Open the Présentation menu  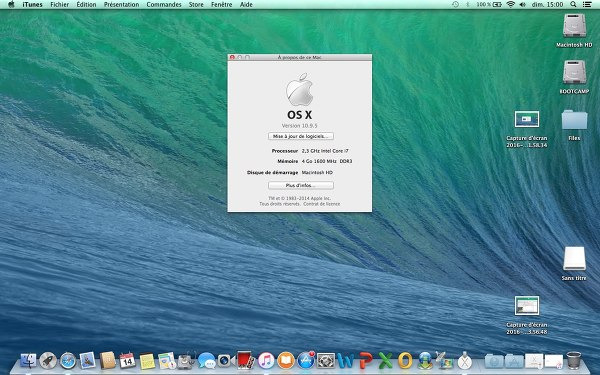point(121,5)
